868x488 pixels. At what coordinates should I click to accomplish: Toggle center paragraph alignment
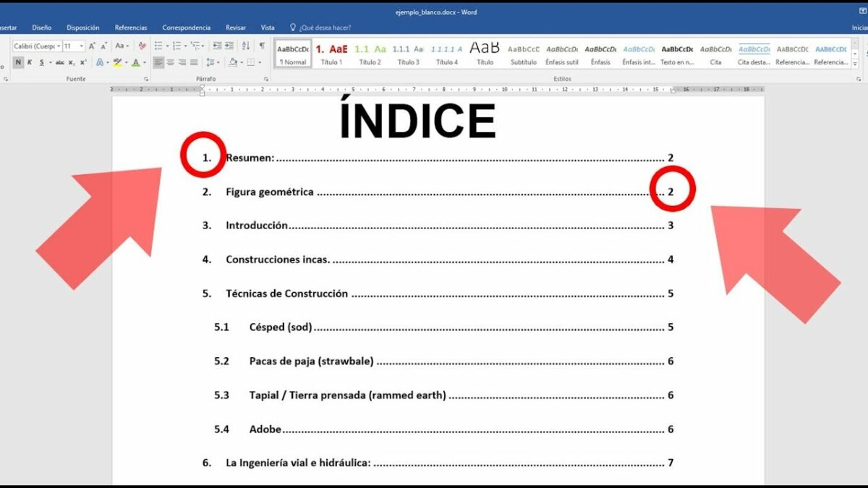point(169,62)
